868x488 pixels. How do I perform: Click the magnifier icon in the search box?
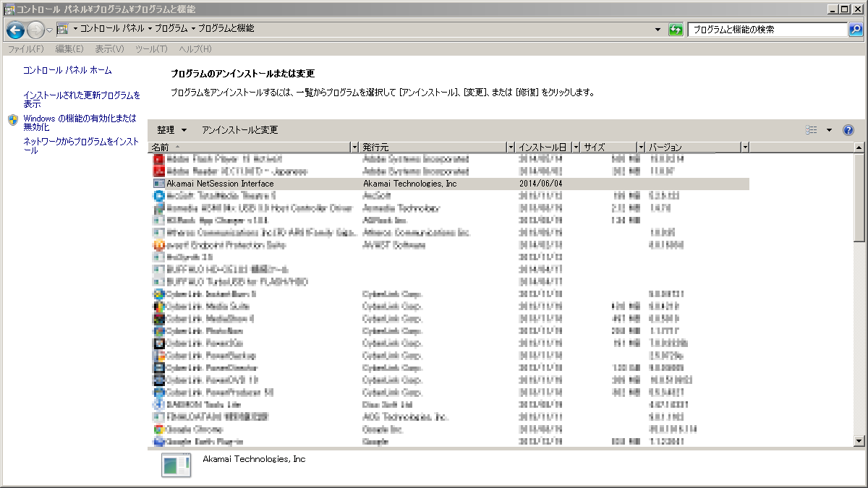pyautogui.click(x=856, y=30)
